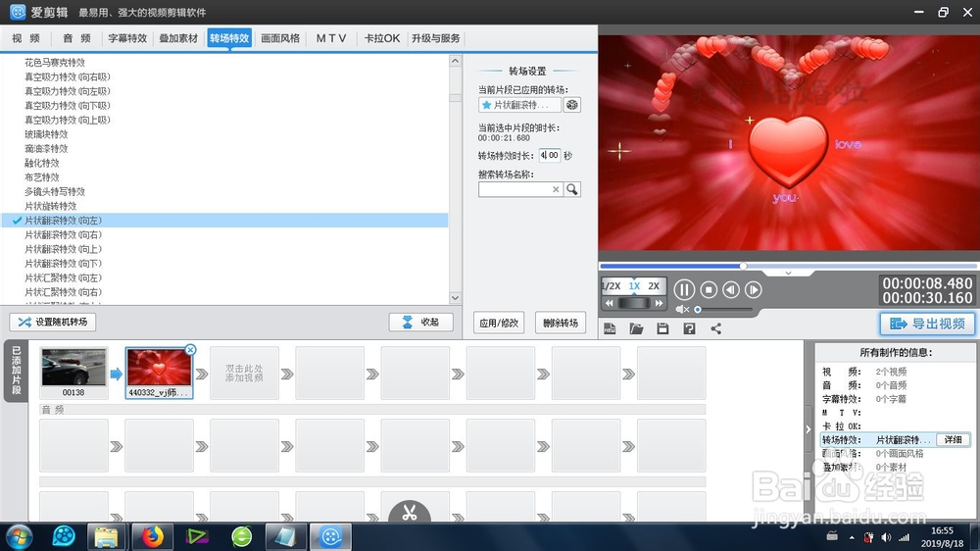Click Apply/Modify (应用/修改) button
The image size is (980, 551).
[499, 323]
